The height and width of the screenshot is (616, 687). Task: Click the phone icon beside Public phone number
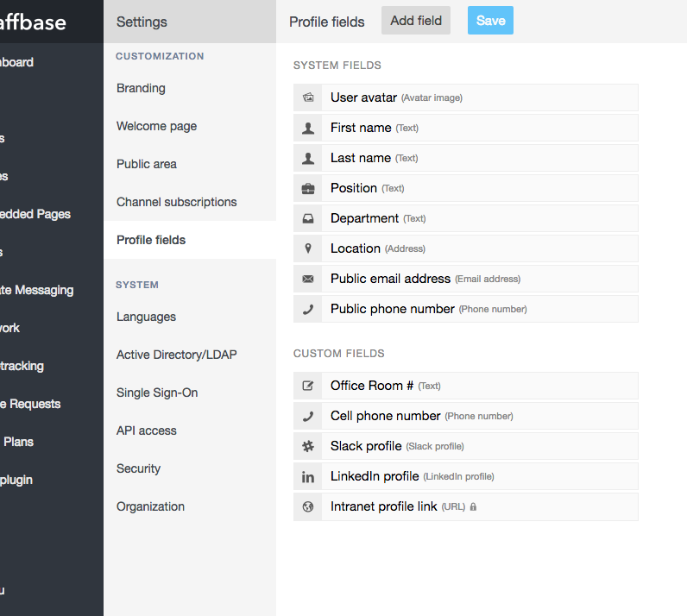pos(308,309)
